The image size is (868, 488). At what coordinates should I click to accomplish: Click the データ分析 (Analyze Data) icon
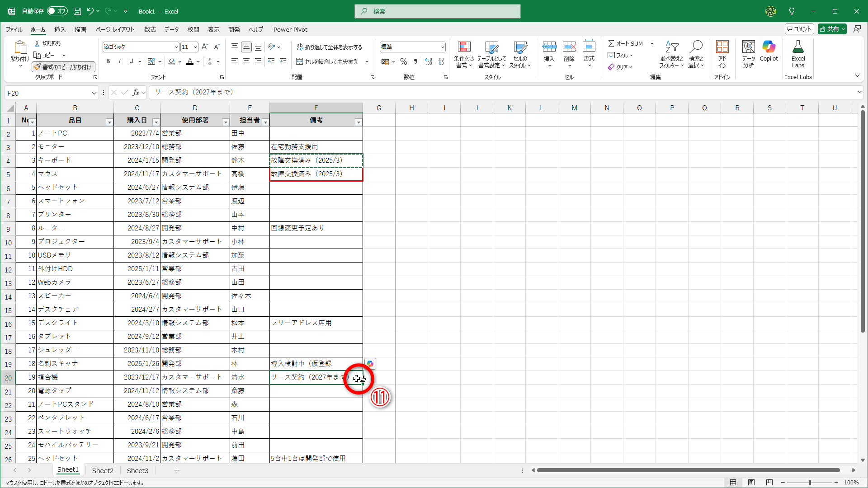748,54
